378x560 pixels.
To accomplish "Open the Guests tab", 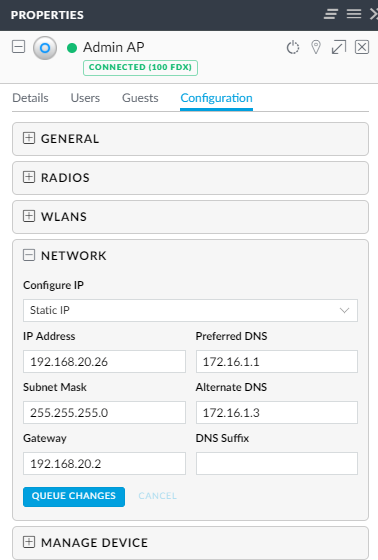I will [140, 98].
